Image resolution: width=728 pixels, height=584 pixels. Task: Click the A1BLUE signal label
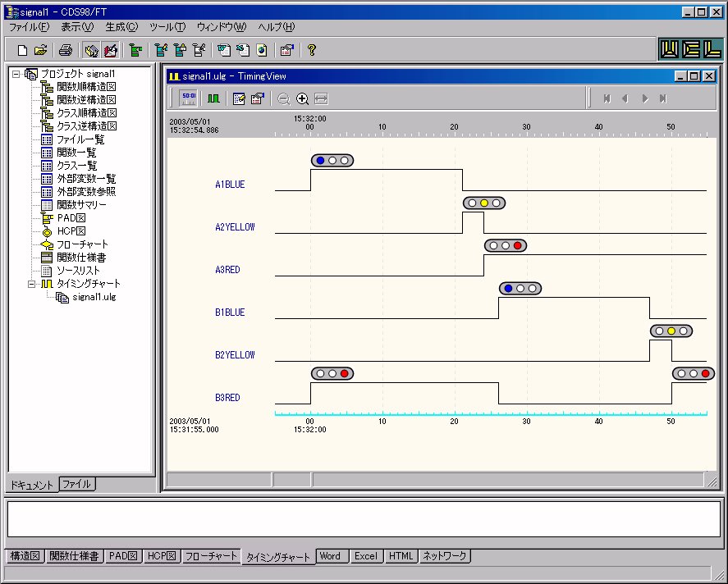(x=230, y=185)
